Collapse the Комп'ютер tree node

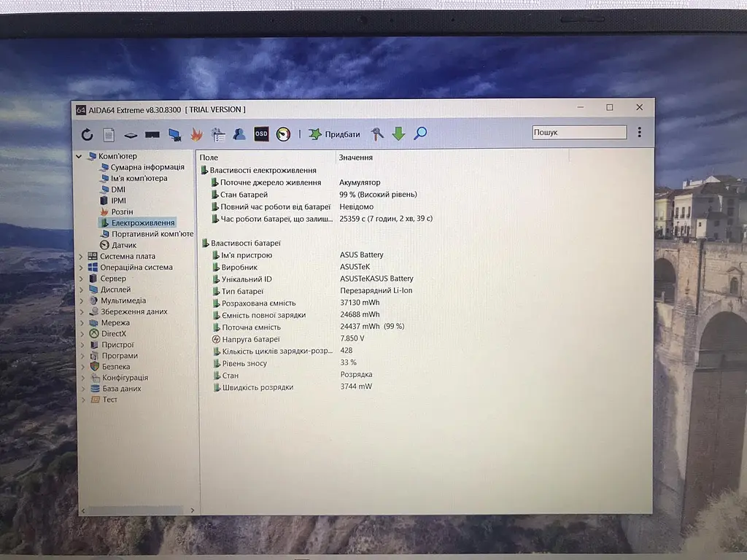click(79, 156)
